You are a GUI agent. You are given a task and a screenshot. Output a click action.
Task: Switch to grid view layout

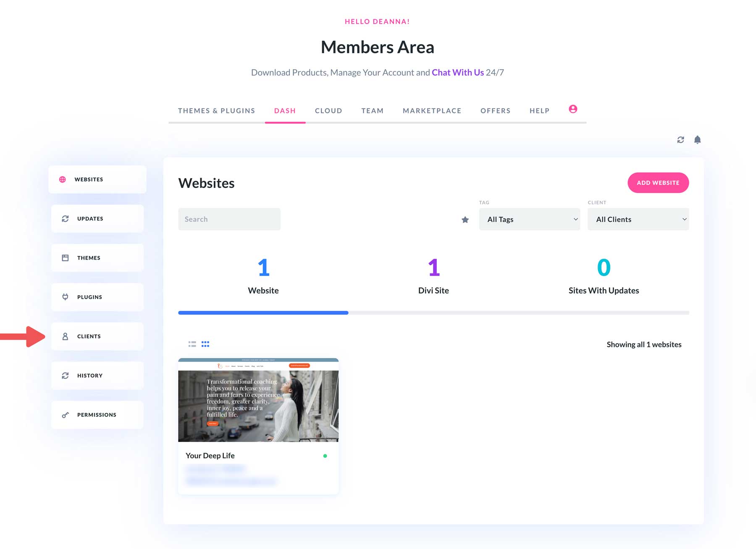coord(205,344)
